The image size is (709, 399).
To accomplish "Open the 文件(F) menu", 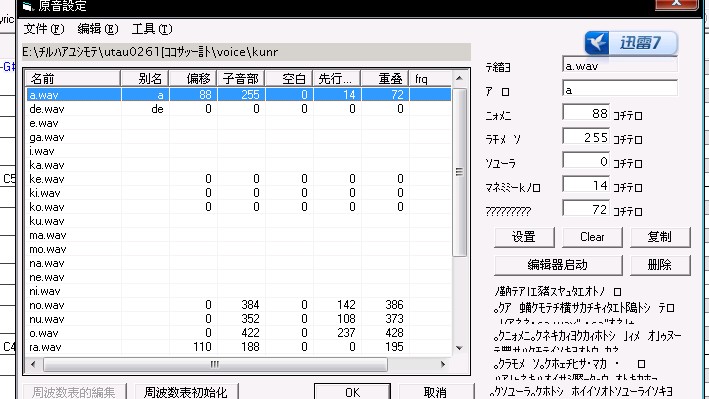I will (44, 29).
